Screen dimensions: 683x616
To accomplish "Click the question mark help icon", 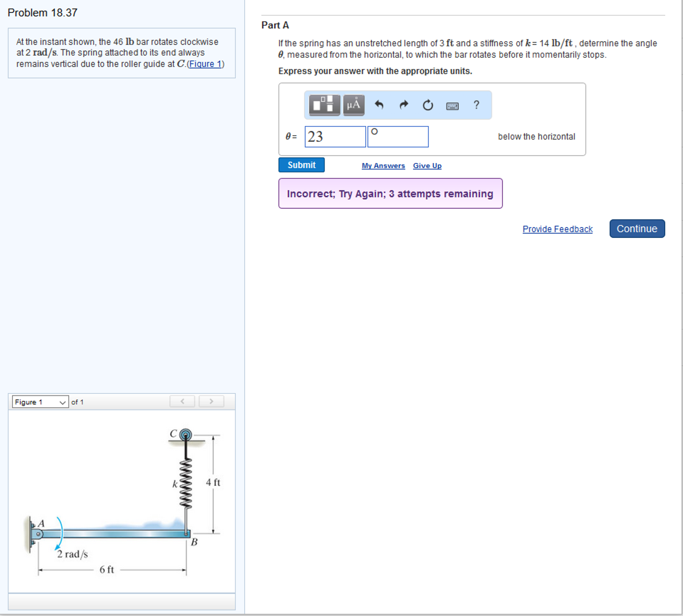I will click(476, 105).
